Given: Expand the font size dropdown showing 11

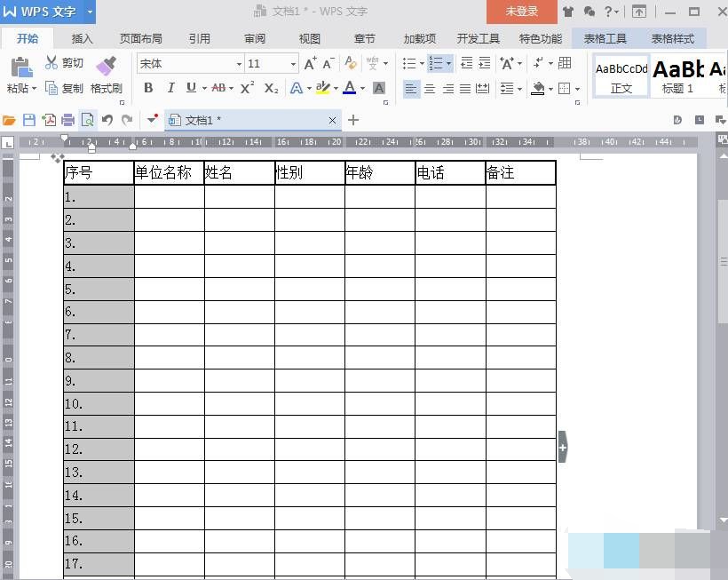Looking at the screenshot, I should tap(293, 64).
